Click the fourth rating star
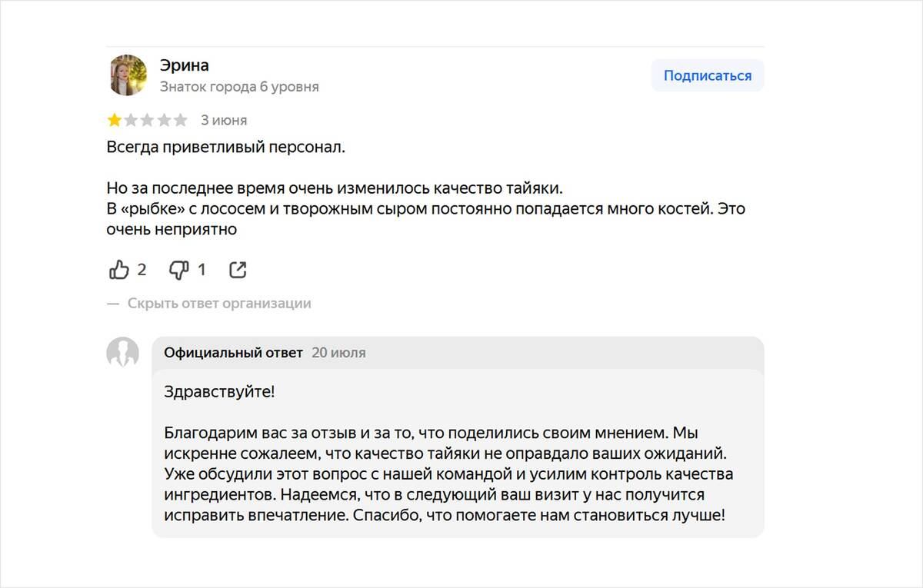Image resolution: width=923 pixels, height=588 pixels. click(162, 119)
